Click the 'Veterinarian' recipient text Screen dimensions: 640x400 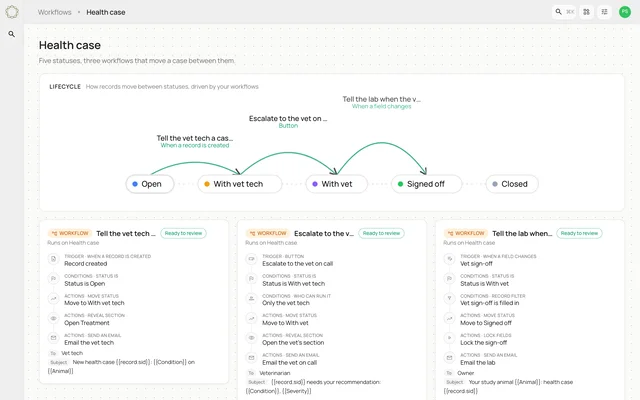click(275, 373)
